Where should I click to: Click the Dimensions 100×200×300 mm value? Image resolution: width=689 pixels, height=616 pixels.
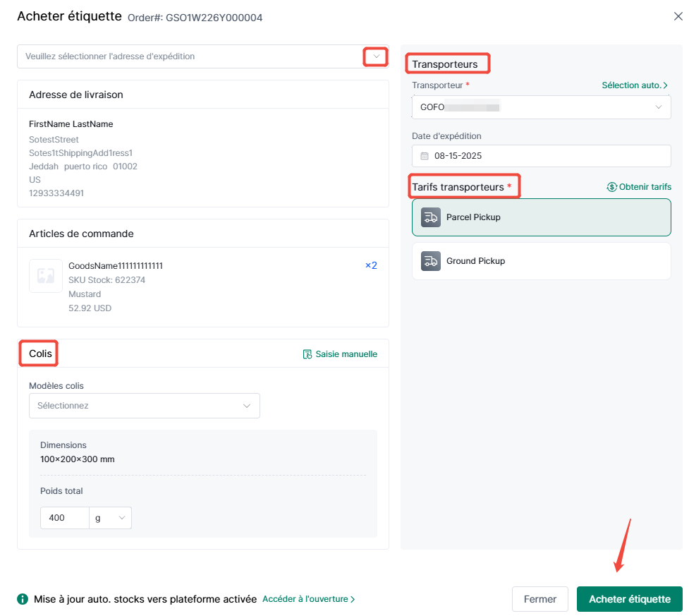pos(78,459)
